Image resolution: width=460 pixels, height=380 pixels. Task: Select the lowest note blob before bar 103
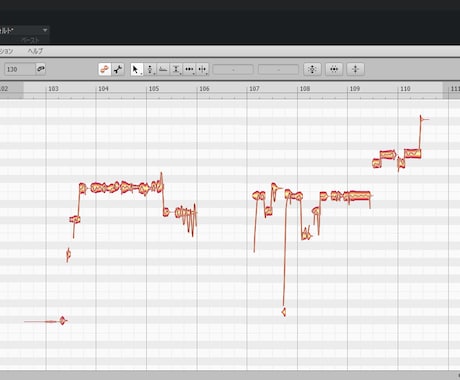coord(62,321)
